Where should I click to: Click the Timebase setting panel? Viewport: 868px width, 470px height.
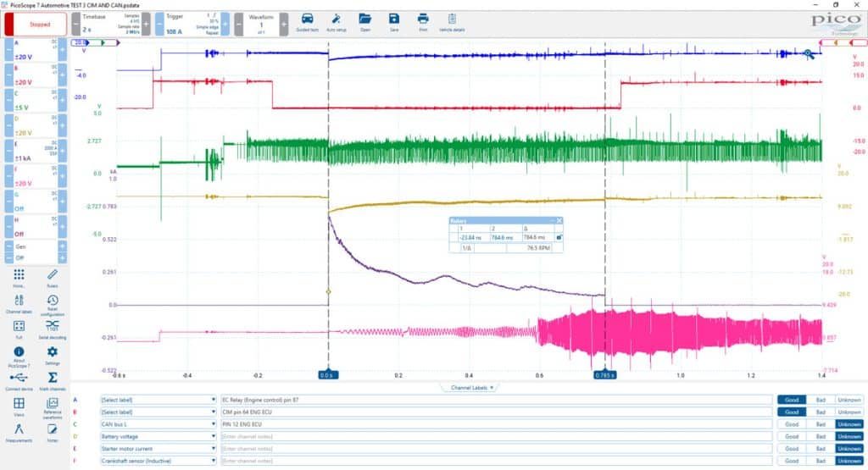(111, 25)
